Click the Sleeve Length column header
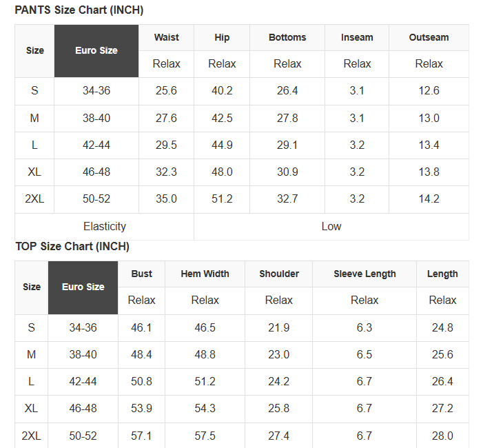 click(x=364, y=274)
